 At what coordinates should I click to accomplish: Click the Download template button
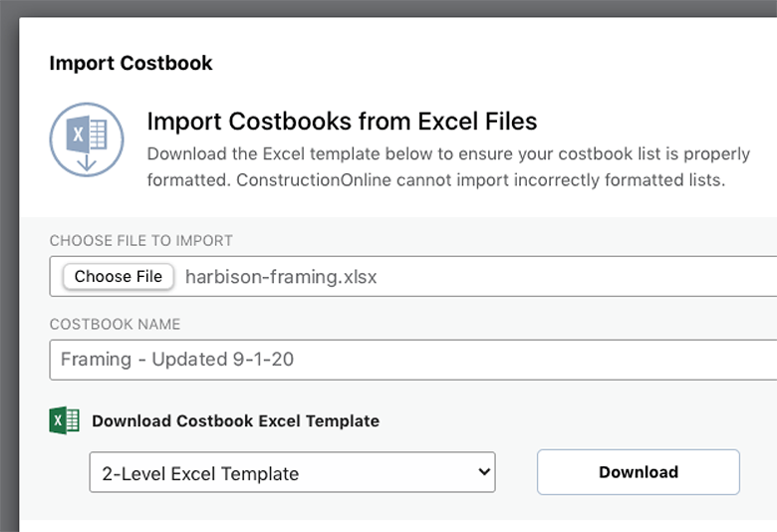pyautogui.click(x=639, y=472)
